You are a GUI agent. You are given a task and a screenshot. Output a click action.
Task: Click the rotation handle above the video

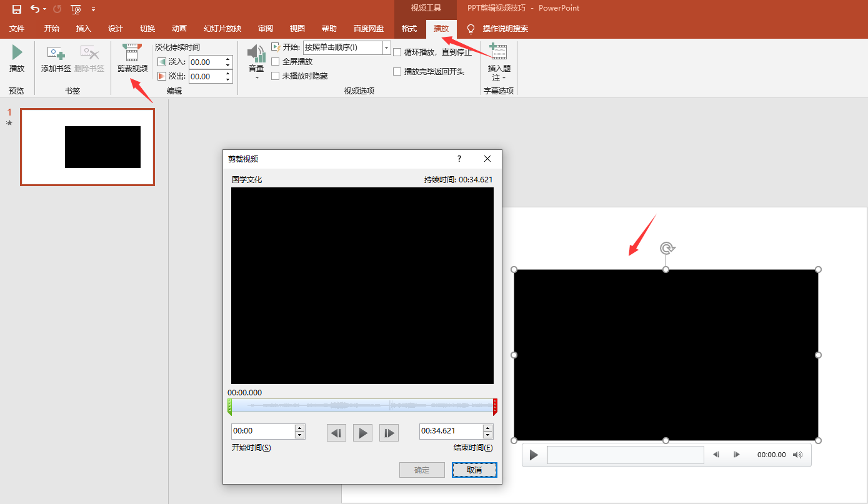[667, 249]
